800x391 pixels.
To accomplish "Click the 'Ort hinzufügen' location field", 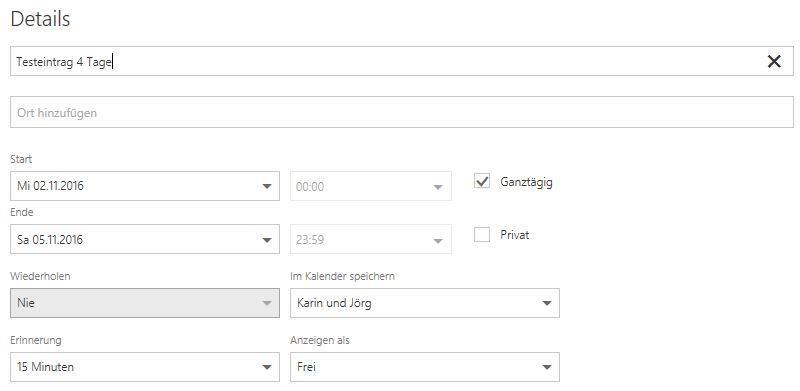I will pyautogui.click(x=402, y=112).
